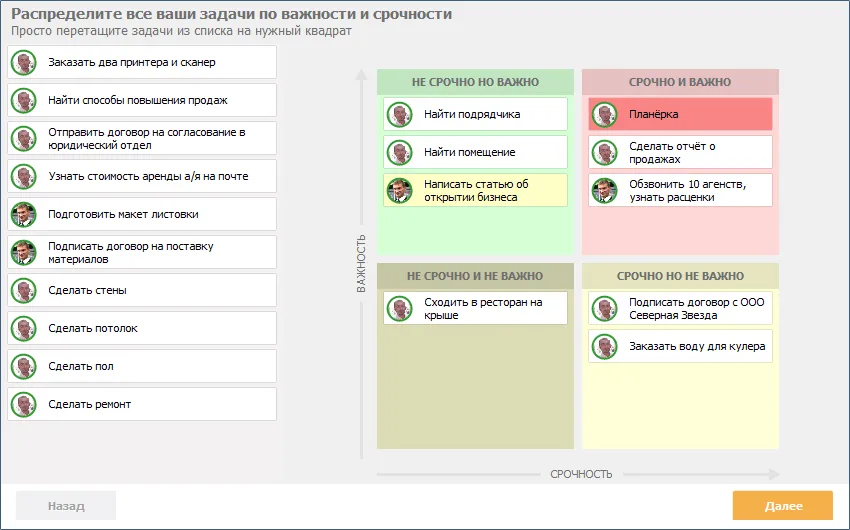The height and width of the screenshot is (530, 850).
Task: Click avatar beside "Заказать воду для кулера"
Action: (x=603, y=346)
